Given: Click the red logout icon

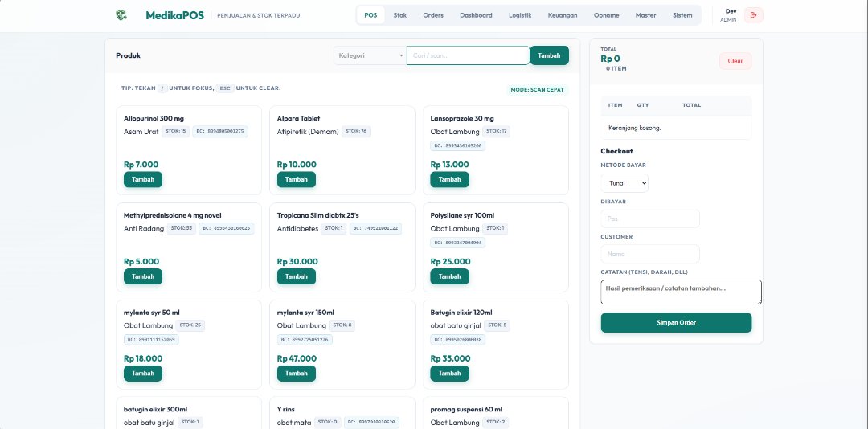Looking at the screenshot, I should [753, 15].
